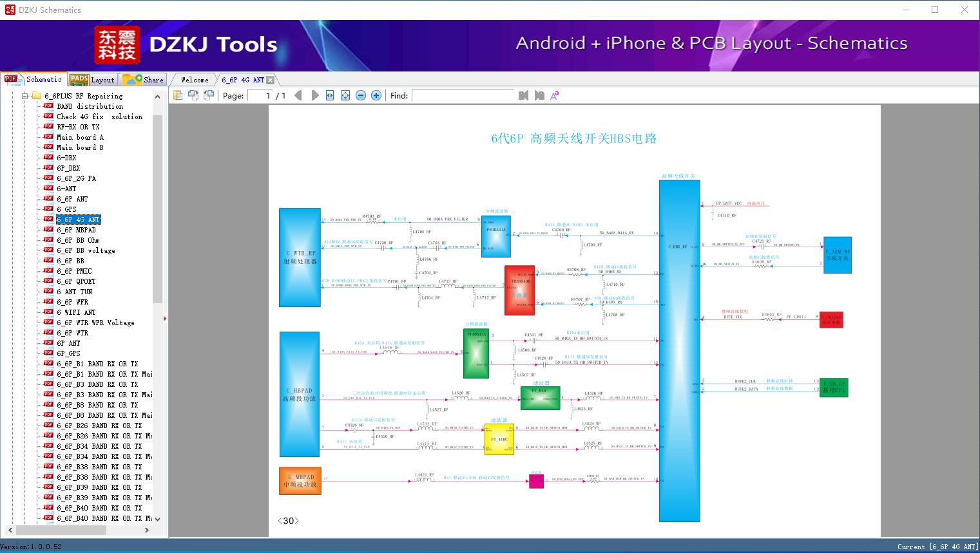Select 6P_DRX in the tree
Viewport: 980px width, 553px height.
coord(68,168)
